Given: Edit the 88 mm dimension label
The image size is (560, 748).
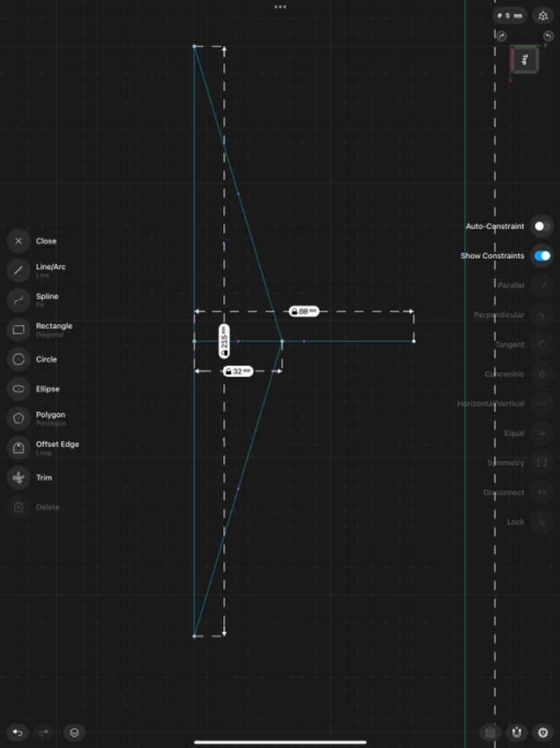Looking at the screenshot, I should 304,311.
